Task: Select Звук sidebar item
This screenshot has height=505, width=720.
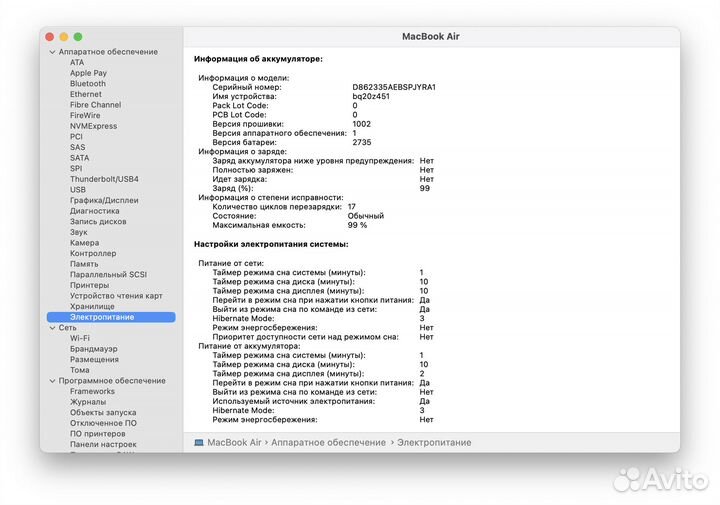Action: point(79,232)
